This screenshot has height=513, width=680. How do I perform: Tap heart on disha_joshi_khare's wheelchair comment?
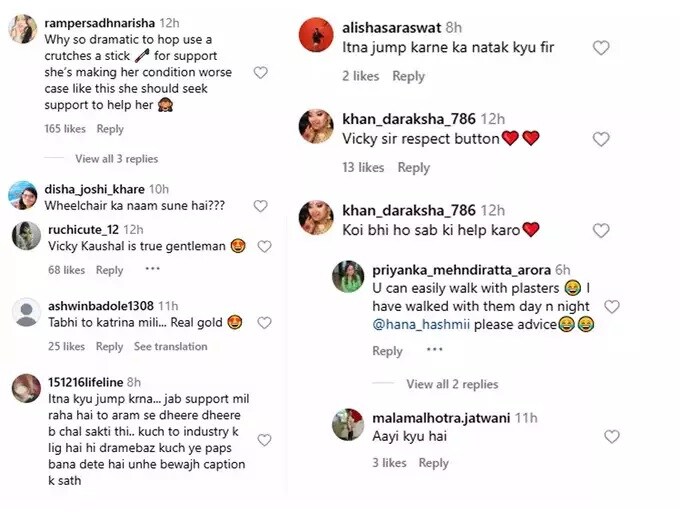click(260, 206)
